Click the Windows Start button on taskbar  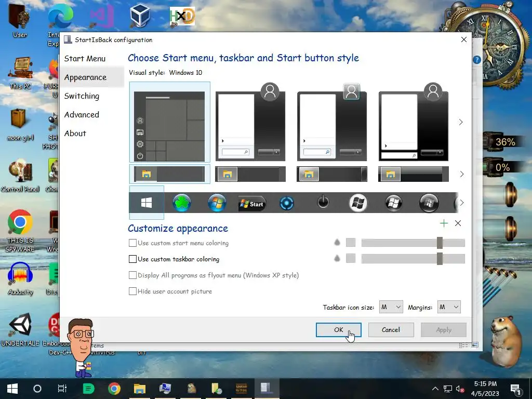(x=12, y=389)
